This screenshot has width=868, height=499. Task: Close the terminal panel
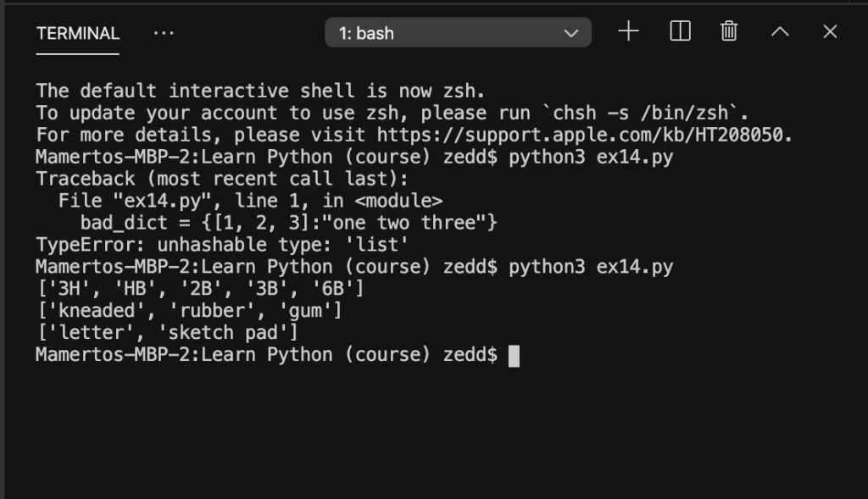pyautogui.click(x=830, y=31)
